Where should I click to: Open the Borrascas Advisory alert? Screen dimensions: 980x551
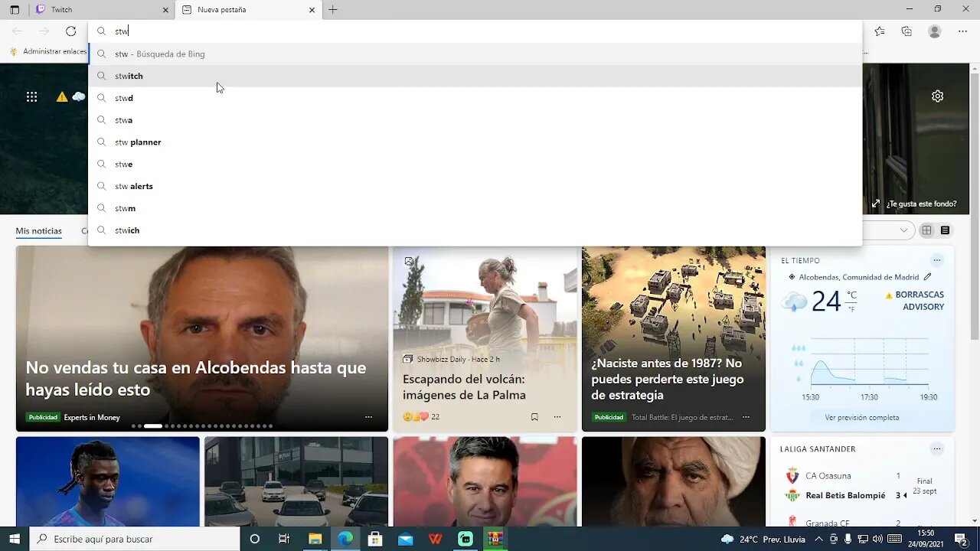915,301
